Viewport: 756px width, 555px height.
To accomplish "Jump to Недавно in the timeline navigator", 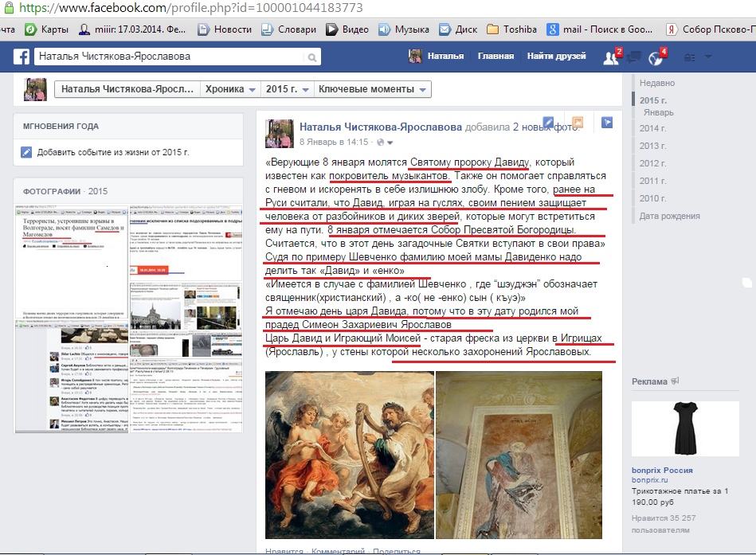I will point(656,83).
